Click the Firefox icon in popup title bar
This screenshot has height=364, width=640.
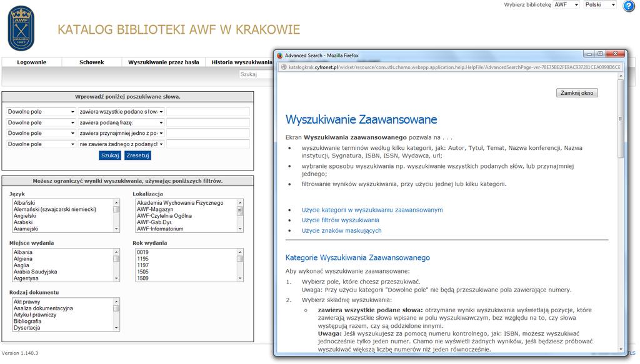click(279, 56)
